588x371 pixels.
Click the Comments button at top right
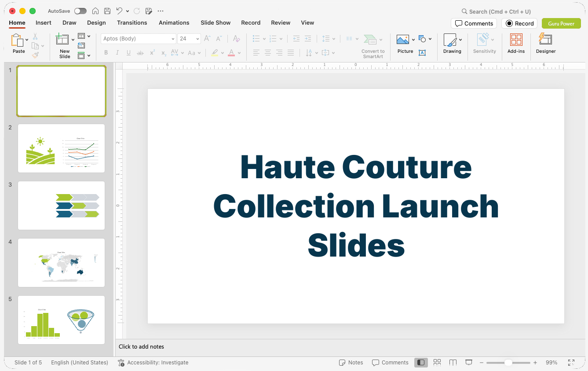(x=474, y=23)
